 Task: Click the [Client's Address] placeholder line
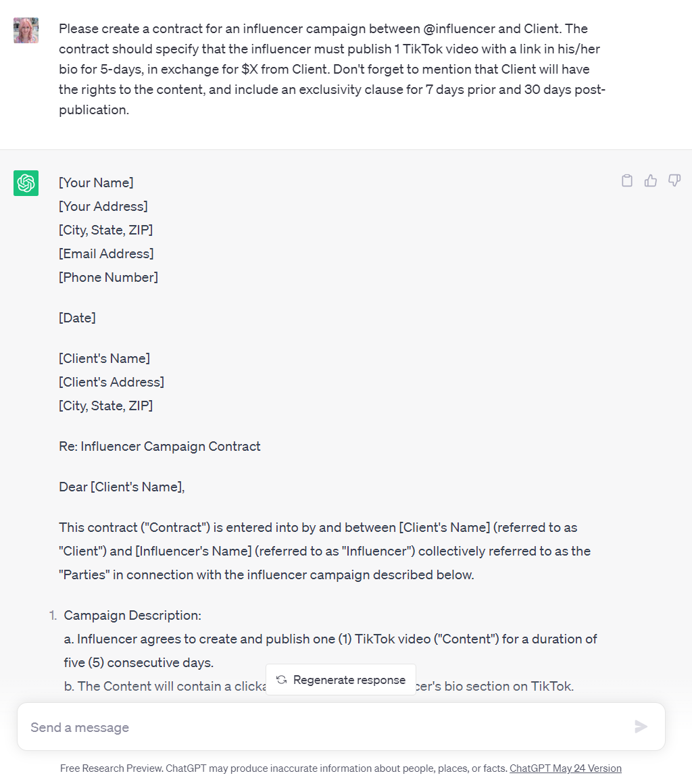pyautogui.click(x=112, y=382)
